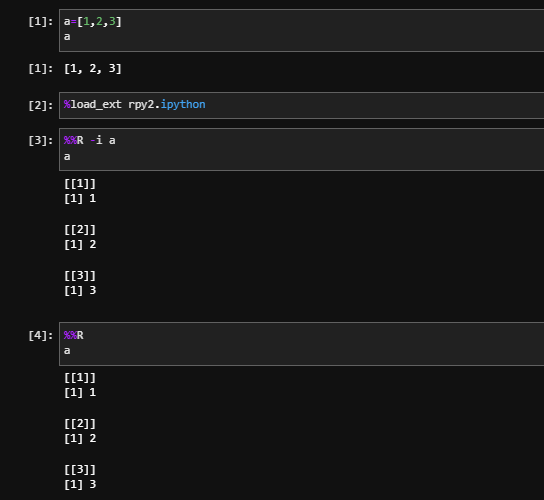The width and height of the screenshot is (544, 500).
Task: Click the input prompt [4]:
Action: pyautogui.click(x=41, y=336)
